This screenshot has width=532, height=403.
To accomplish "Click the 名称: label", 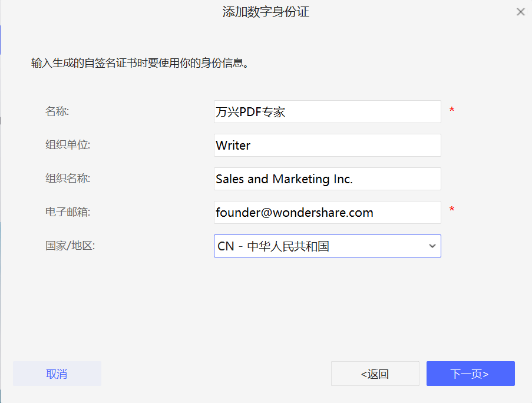I will [x=57, y=111].
